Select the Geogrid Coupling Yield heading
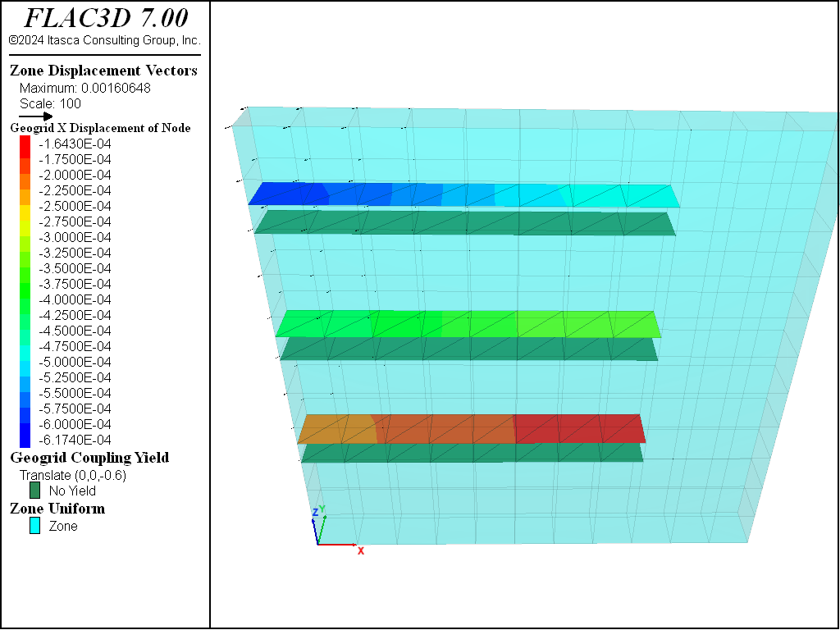Screen dimensions: 840x630 89,458
